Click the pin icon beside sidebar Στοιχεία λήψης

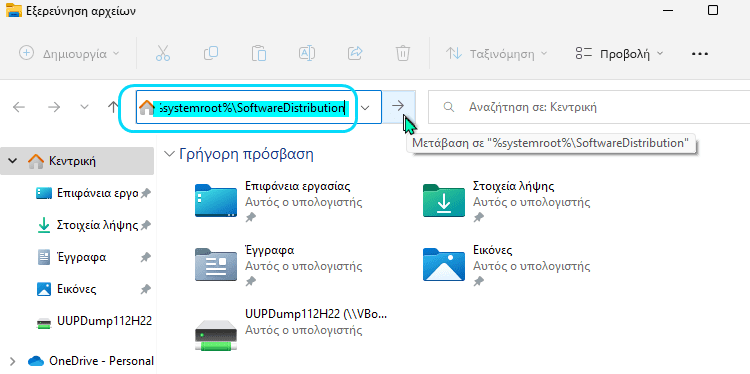pos(146,225)
